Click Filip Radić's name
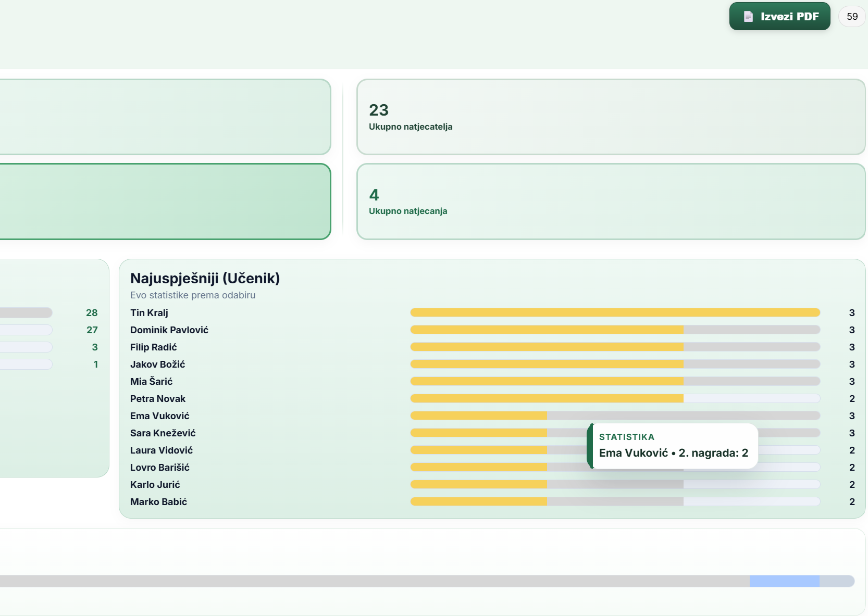868x616 pixels. point(154,347)
